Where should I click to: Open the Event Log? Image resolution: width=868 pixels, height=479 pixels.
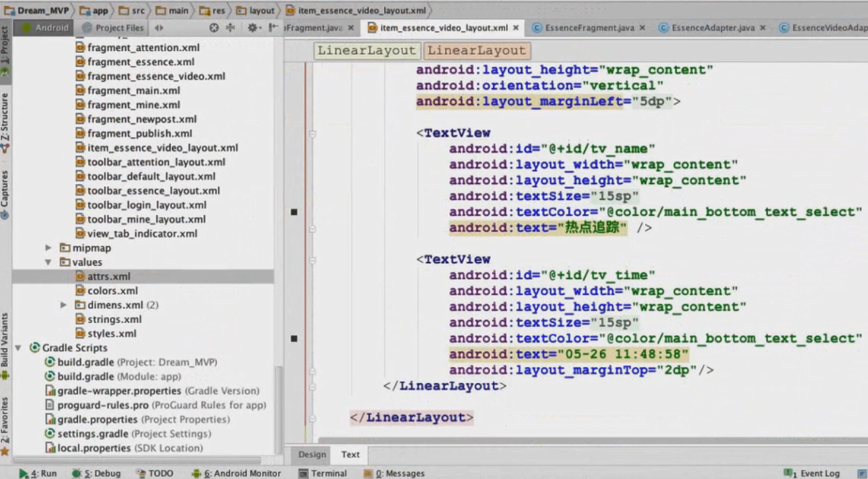click(812, 473)
